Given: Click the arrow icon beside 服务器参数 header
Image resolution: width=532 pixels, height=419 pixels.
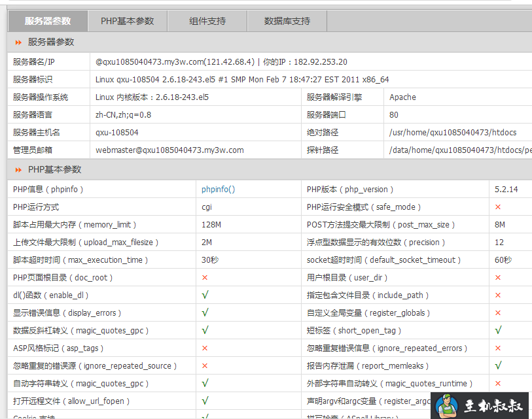Looking at the screenshot, I should tap(18, 42).
